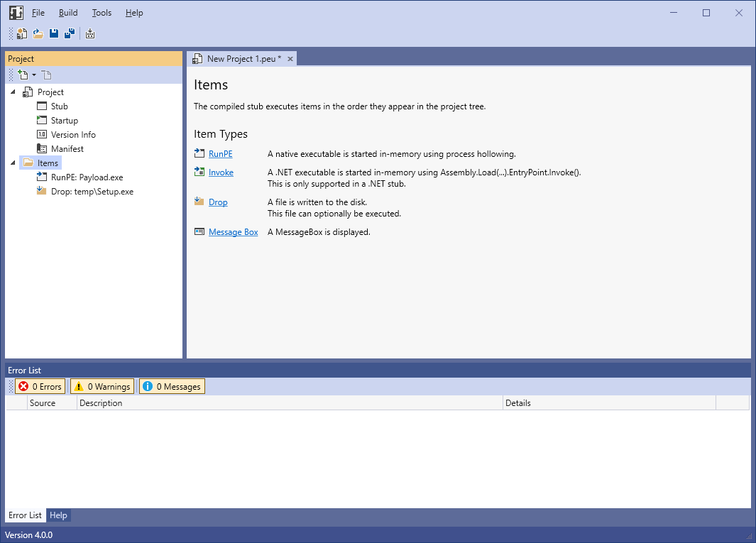The width and height of the screenshot is (756, 543).
Task: Collapse the Items tree node
Action: 13,163
